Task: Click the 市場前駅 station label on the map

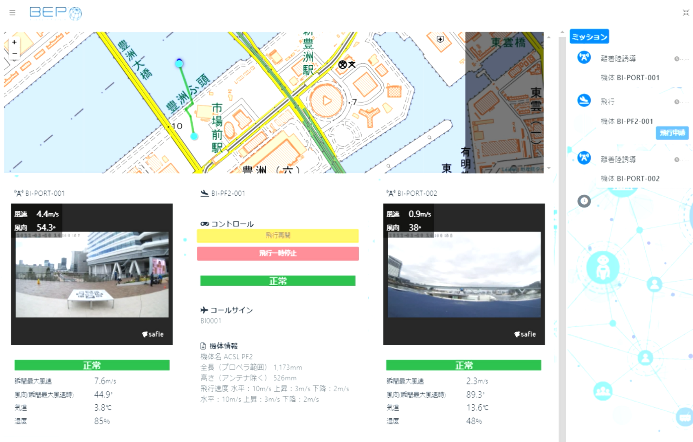Action: [217, 128]
